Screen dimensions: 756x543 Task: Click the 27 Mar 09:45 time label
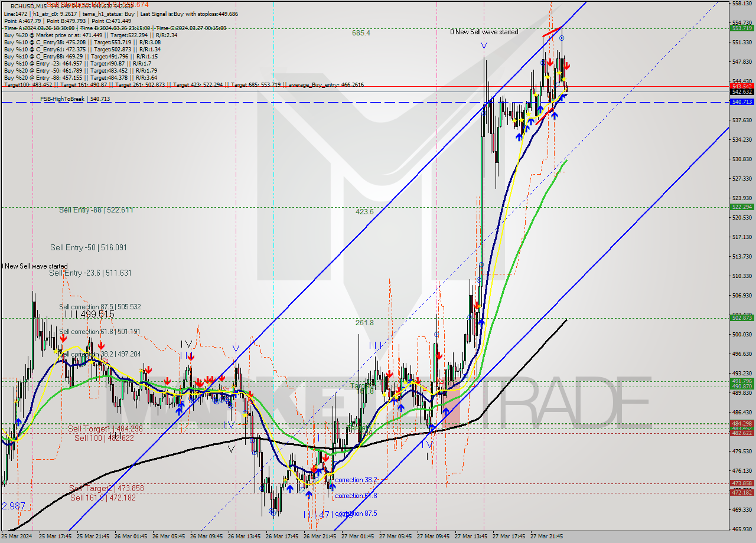point(433,537)
